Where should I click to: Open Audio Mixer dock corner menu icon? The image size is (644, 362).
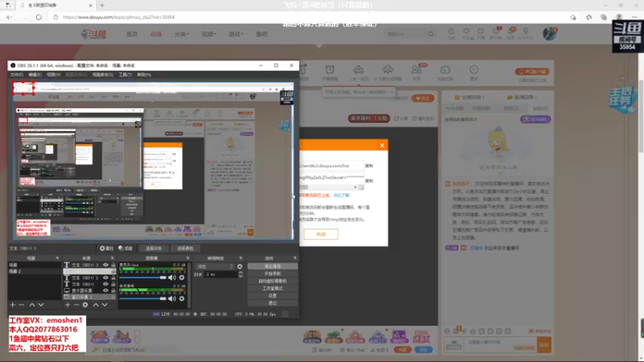pos(188,258)
